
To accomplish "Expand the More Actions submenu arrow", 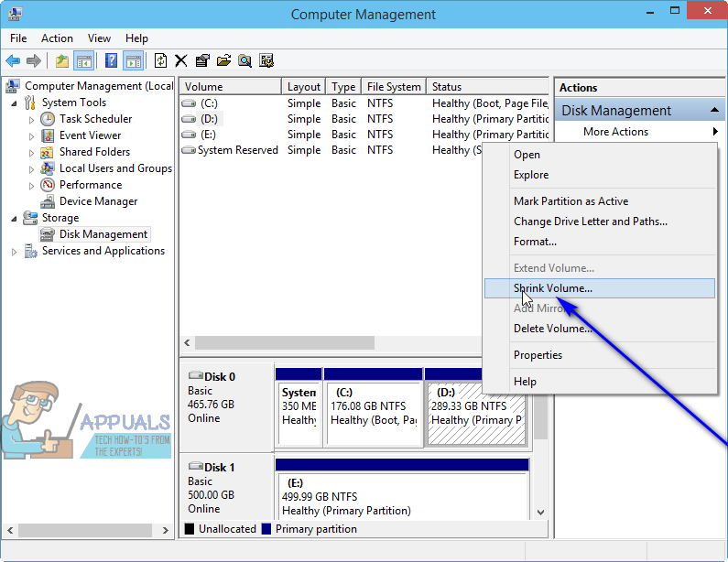I will [715, 132].
